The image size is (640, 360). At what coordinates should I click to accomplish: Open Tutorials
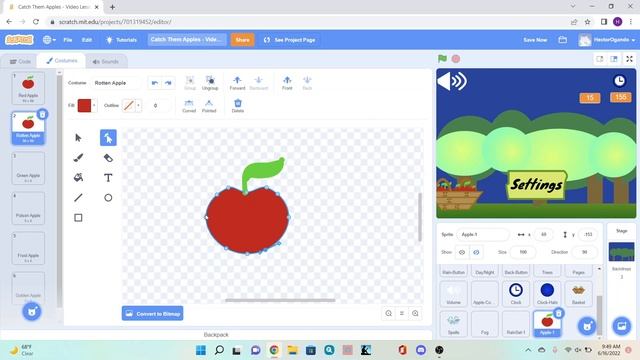(122, 40)
